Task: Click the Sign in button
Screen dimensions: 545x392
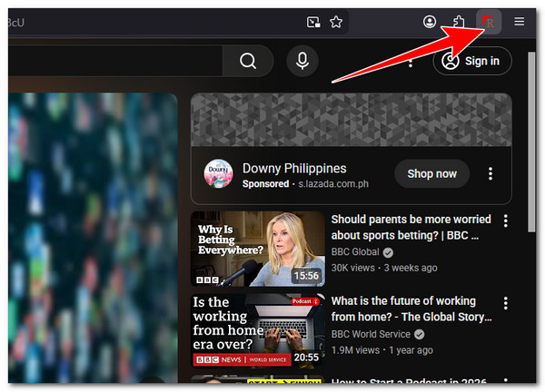Action: (x=472, y=61)
